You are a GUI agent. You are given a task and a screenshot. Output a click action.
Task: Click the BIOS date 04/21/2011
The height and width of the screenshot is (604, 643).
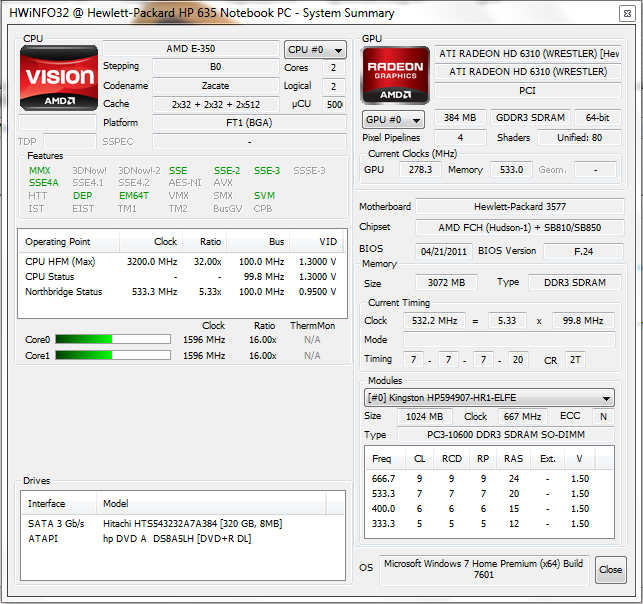[444, 251]
